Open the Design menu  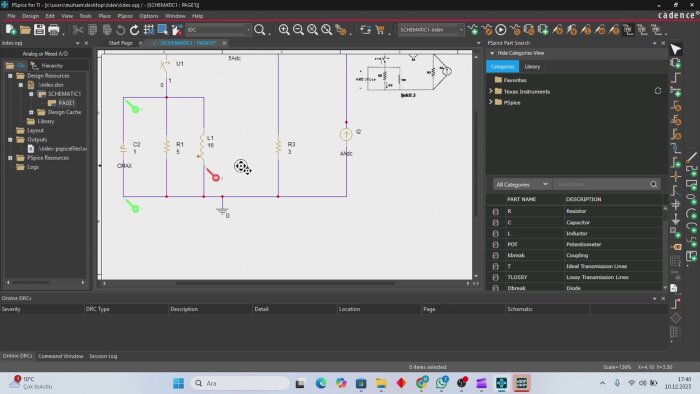click(30, 16)
